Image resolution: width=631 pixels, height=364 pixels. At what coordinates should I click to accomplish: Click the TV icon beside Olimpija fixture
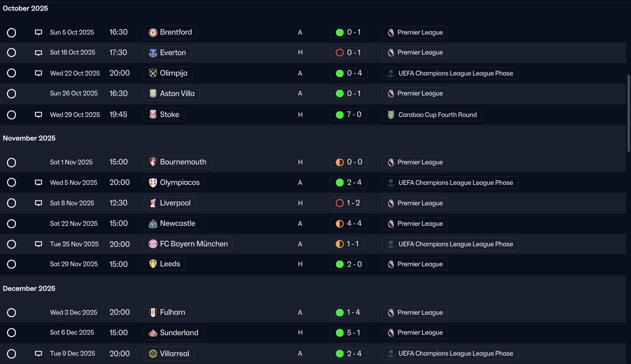pos(38,73)
